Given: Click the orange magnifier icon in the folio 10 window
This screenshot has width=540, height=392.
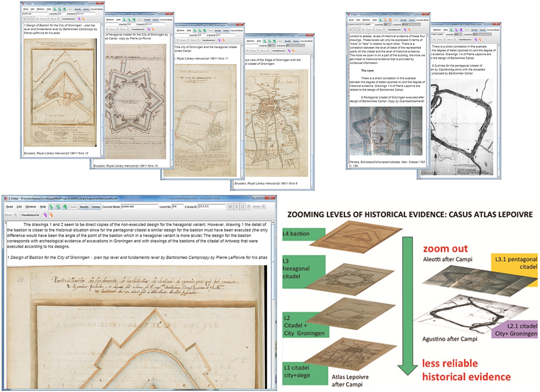Looking at the screenshot, I should coord(153,29).
